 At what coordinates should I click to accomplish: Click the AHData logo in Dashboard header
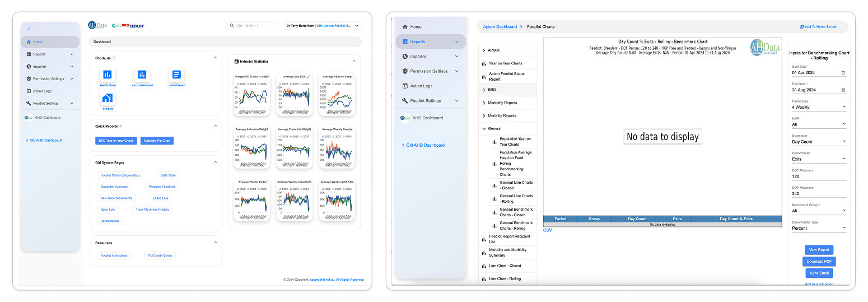(x=97, y=25)
